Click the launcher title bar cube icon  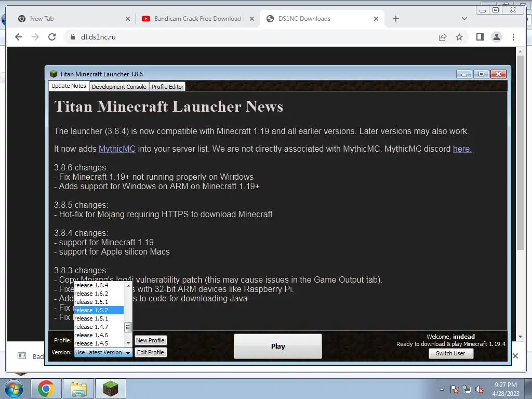point(54,74)
